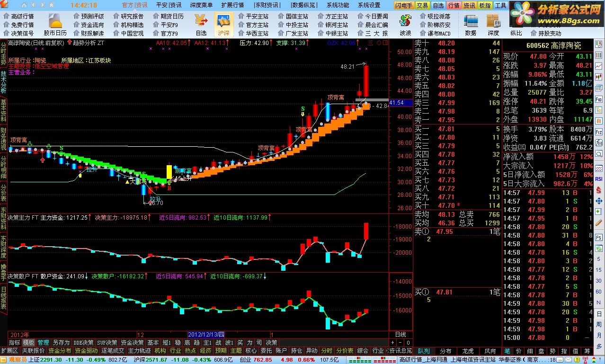Image resolution: width=605 pixels, height=364 pixels.
Task: Click the RSI icon in right sidebar
Action: tap(599, 179)
